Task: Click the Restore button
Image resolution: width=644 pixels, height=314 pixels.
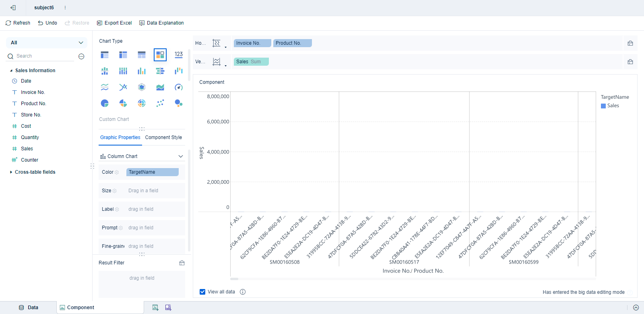Action: 77,23
